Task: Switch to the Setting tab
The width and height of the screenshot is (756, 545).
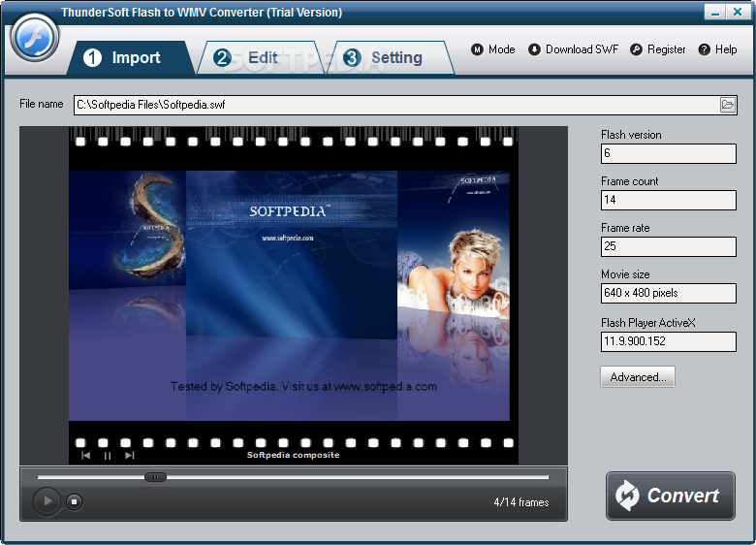Action: click(x=391, y=57)
